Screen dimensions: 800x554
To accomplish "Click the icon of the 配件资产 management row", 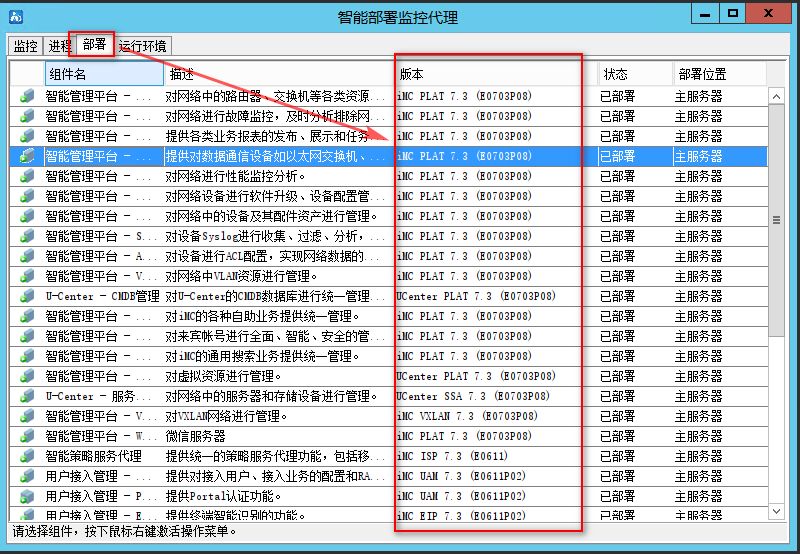I will click(x=27, y=216).
